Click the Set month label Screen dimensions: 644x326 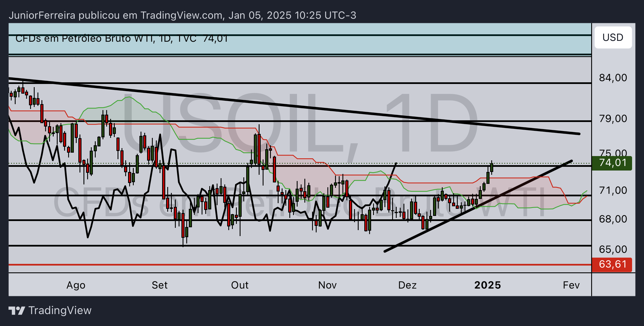point(160,285)
